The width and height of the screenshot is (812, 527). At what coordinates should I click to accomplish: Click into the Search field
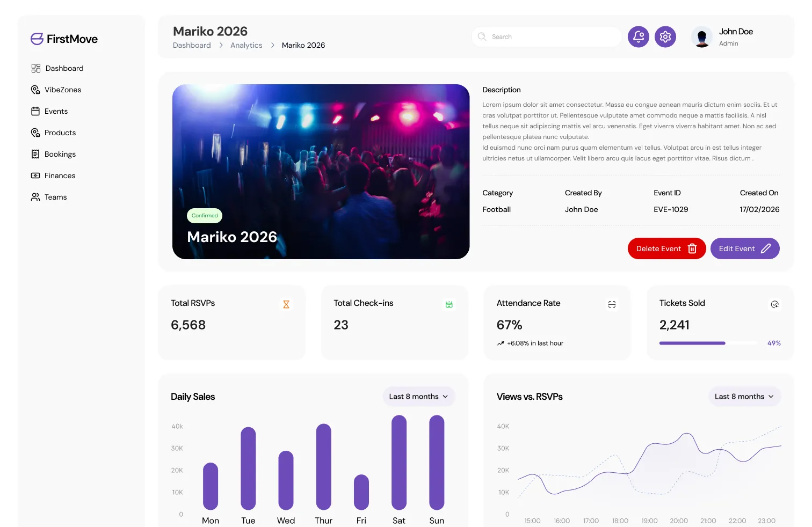(x=547, y=36)
